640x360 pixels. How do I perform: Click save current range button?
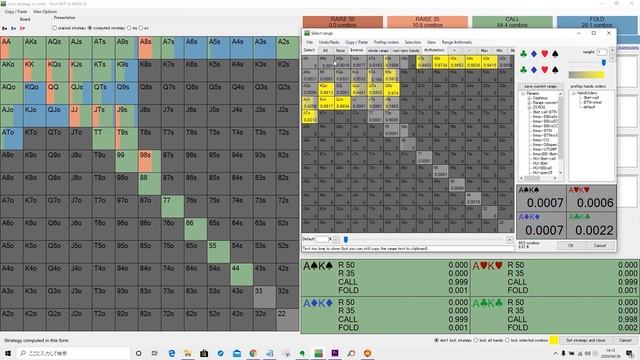(540, 87)
